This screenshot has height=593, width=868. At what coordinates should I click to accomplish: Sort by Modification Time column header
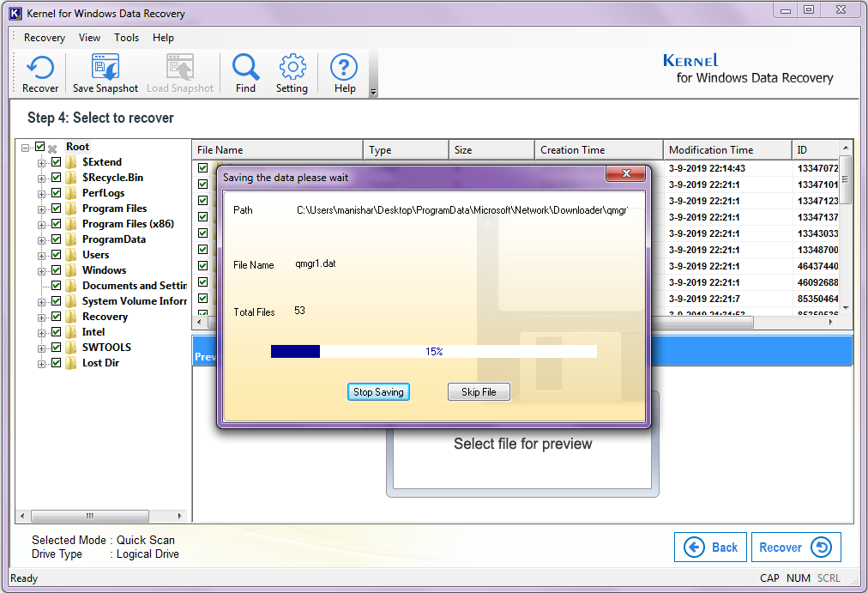tap(727, 150)
